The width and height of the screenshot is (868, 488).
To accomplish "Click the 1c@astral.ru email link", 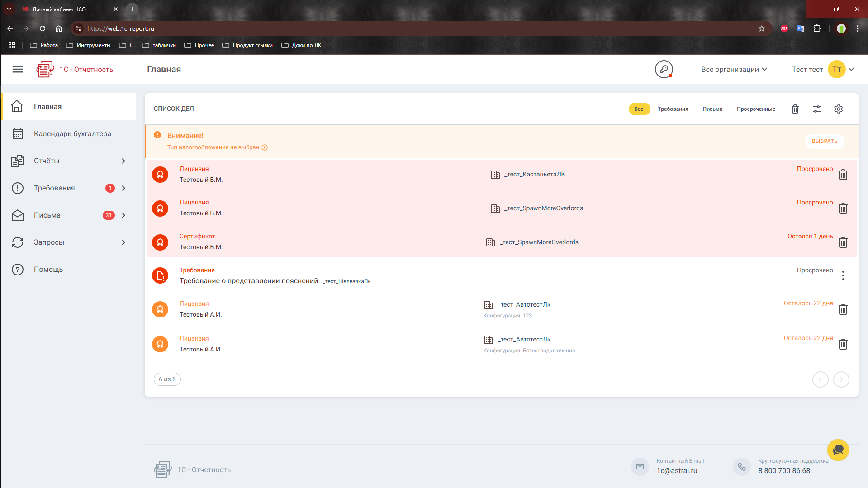I will (x=677, y=471).
